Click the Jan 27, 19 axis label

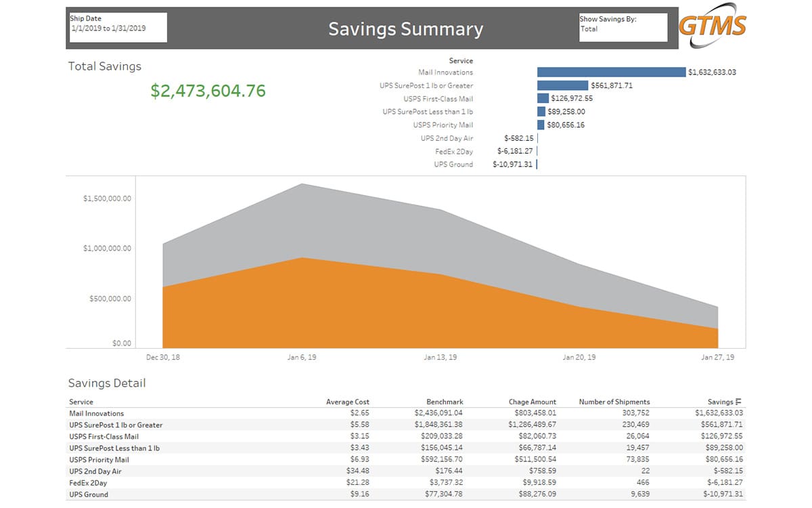tap(718, 357)
